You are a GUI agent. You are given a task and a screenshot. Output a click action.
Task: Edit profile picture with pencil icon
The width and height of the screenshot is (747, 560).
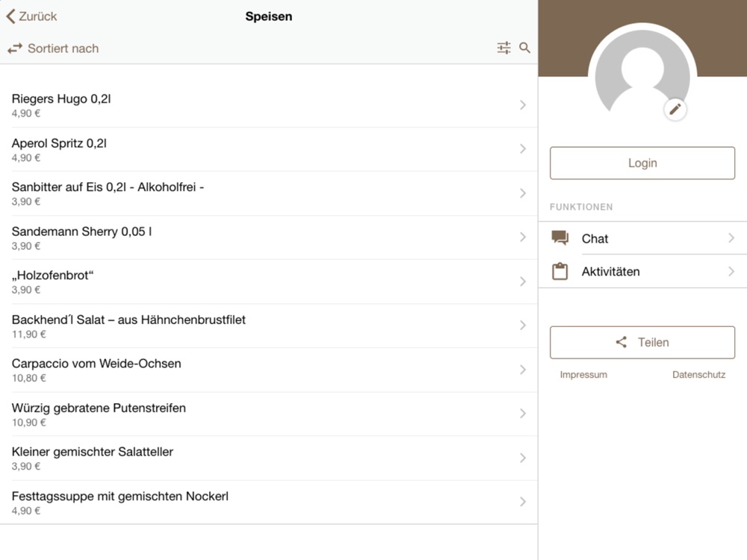pos(675,110)
